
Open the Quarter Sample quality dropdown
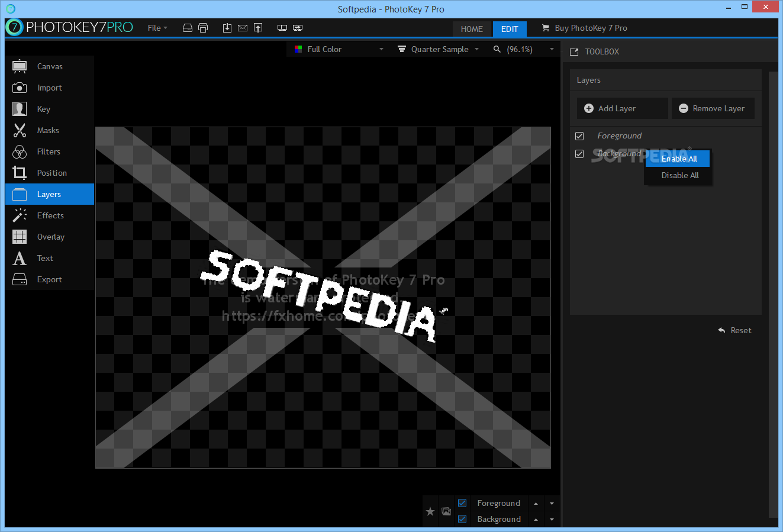pyautogui.click(x=438, y=49)
